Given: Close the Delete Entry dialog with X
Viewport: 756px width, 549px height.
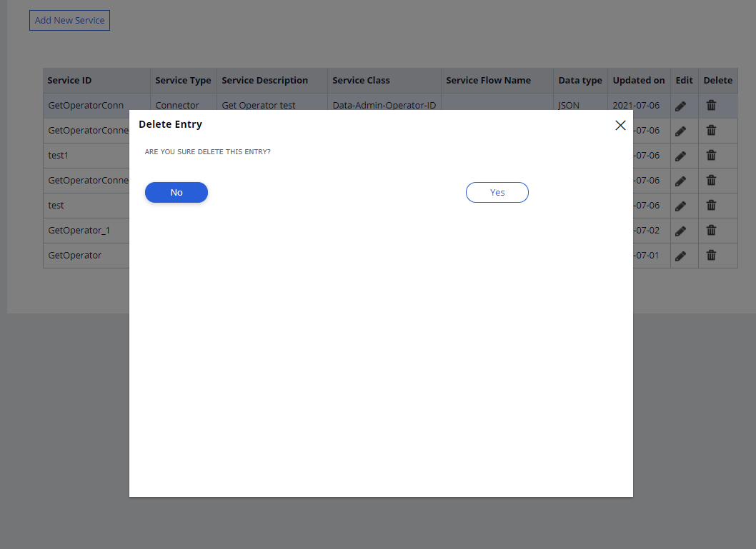Looking at the screenshot, I should 620,125.
